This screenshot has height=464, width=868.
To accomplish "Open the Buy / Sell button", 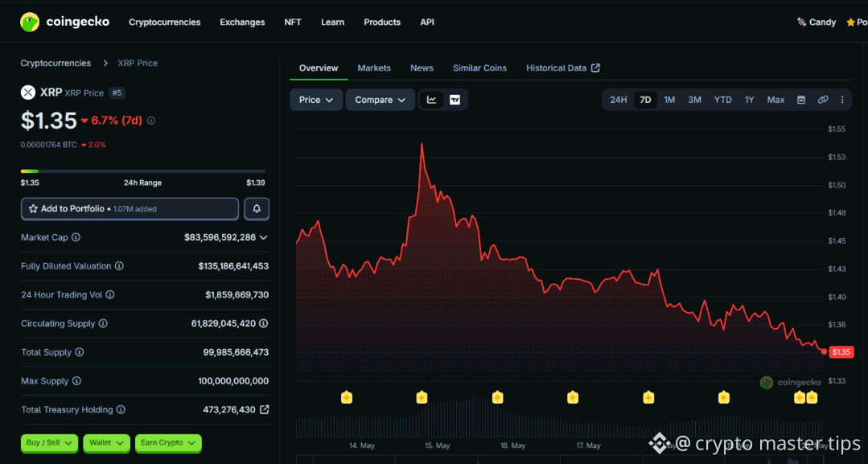I will 49,443.
